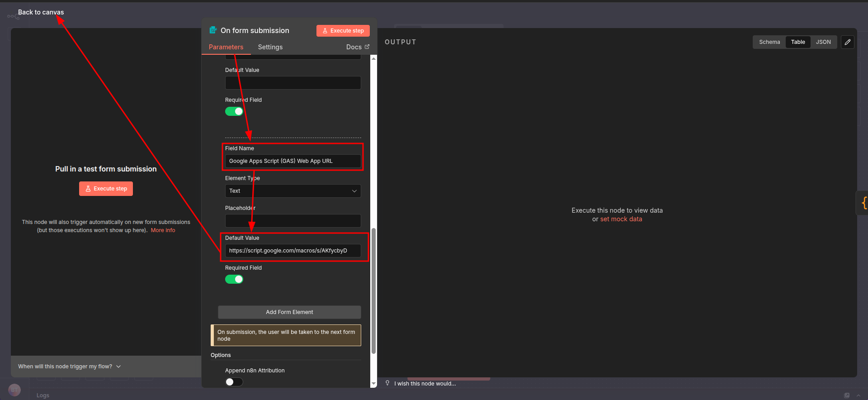Click the pop-out logs icon

click(847, 395)
